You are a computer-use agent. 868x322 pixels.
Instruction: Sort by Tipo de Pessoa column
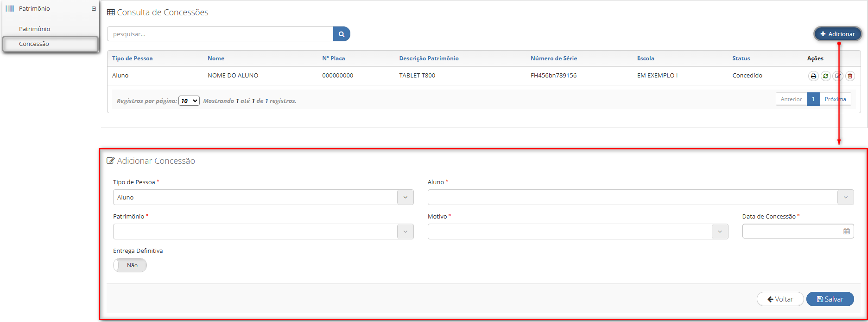[x=133, y=58]
